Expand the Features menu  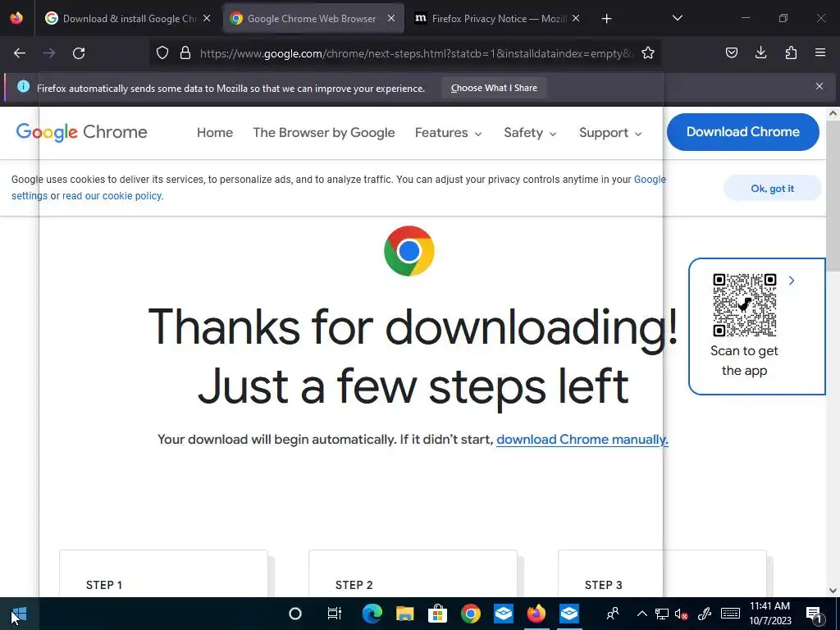pyautogui.click(x=449, y=132)
